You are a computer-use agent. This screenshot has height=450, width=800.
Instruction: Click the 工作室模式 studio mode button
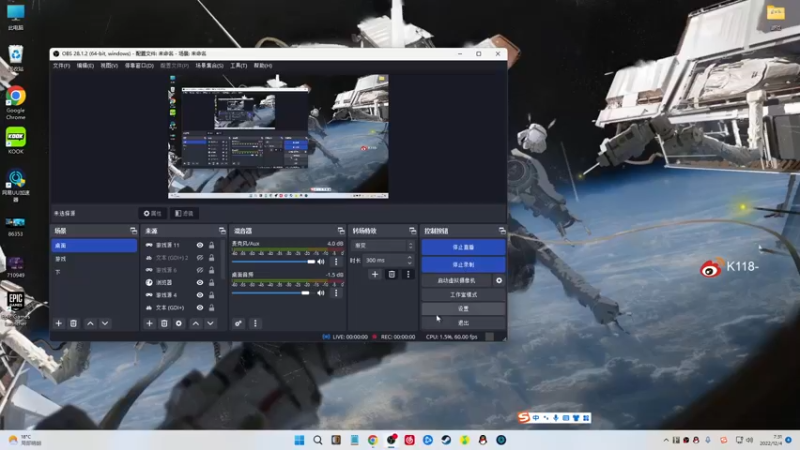point(463,295)
